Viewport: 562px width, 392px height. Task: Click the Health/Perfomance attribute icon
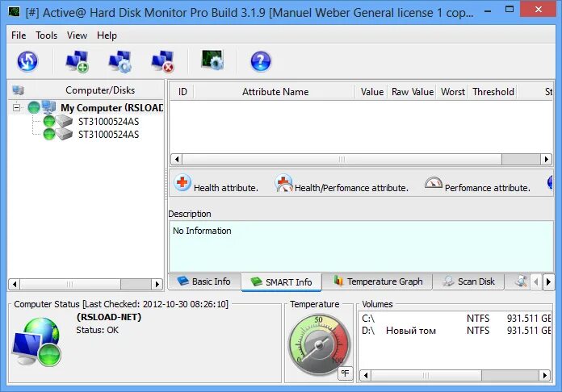coord(283,183)
